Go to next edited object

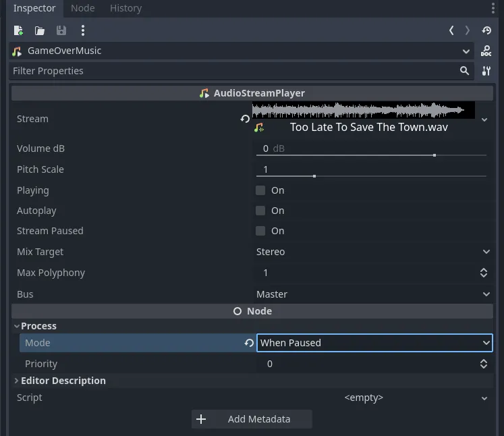(x=468, y=30)
